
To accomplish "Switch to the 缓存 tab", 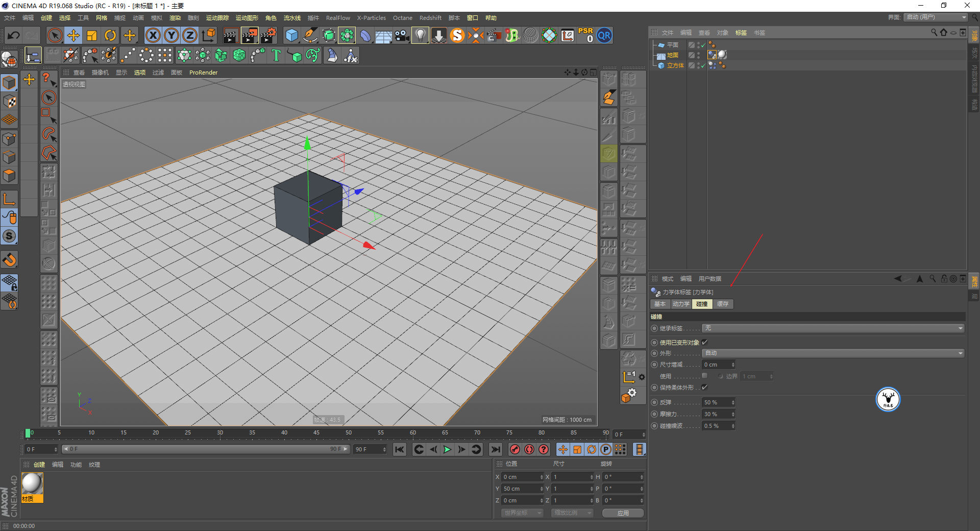I will click(723, 304).
